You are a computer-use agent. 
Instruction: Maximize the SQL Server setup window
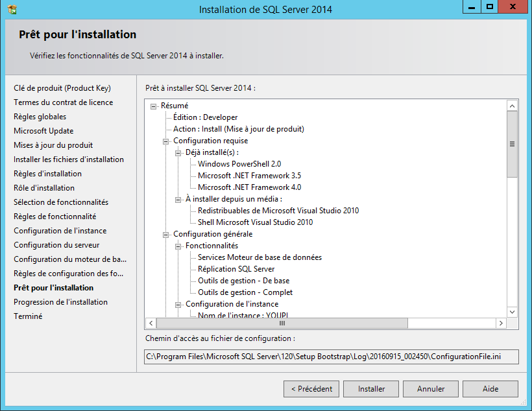pos(490,6)
